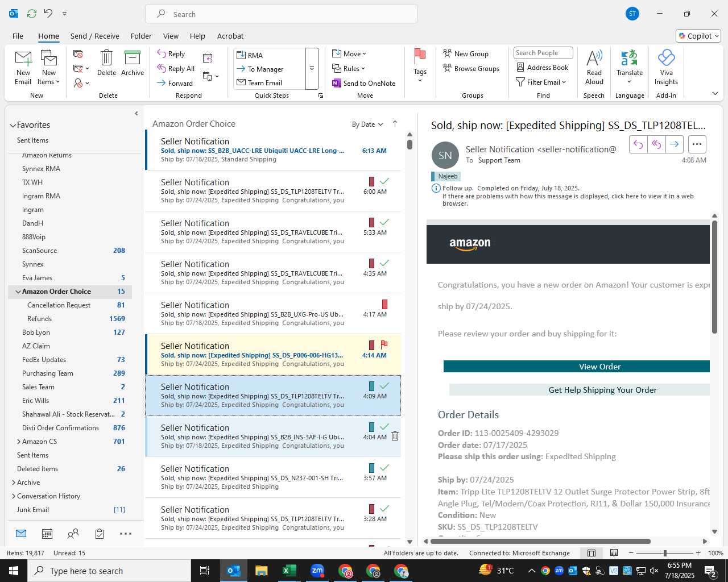Collapse Amazon Order Choice folder
Image resolution: width=728 pixels, height=582 pixels.
point(18,292)
